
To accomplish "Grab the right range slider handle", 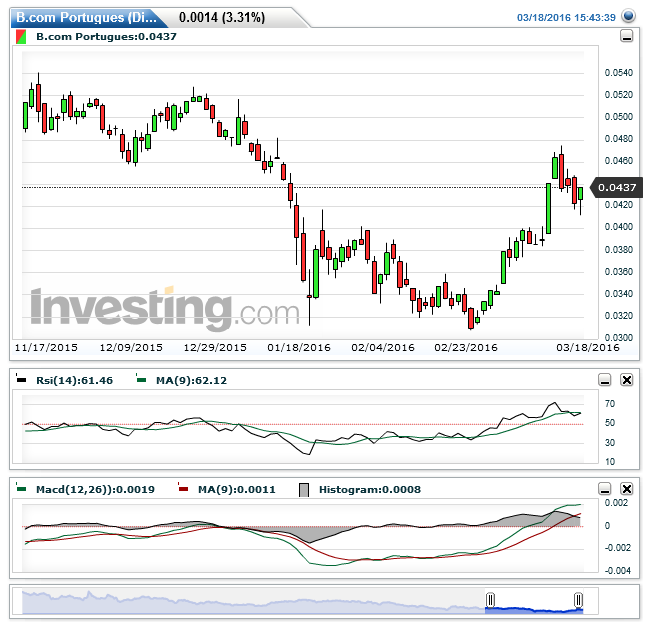I will 578,600.
